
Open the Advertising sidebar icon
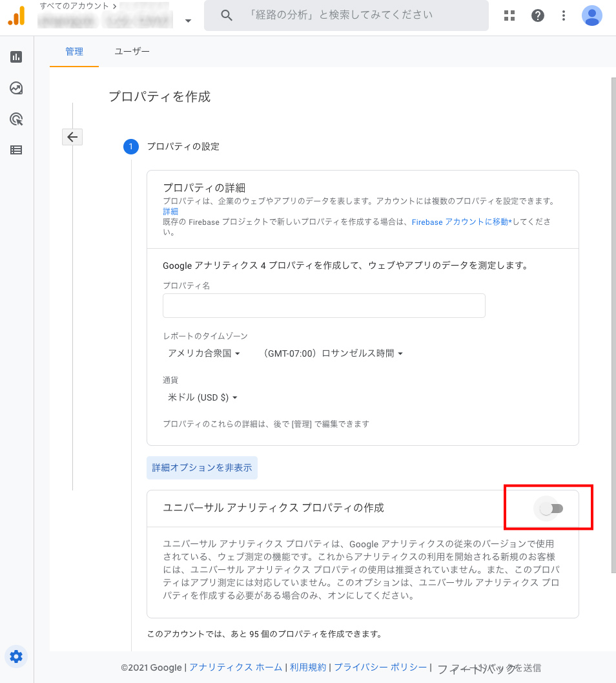(x=16, y=119)
